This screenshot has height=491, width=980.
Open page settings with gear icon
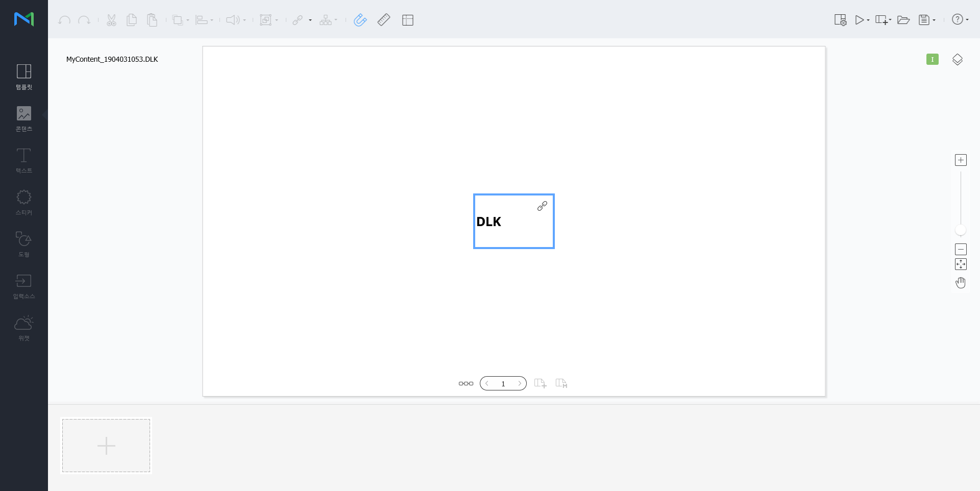click(840, 20)
